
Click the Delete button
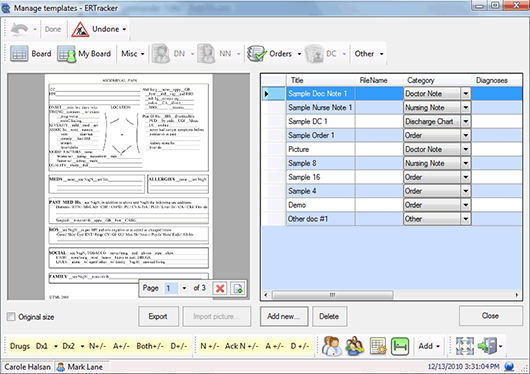[x=329, y=317]
